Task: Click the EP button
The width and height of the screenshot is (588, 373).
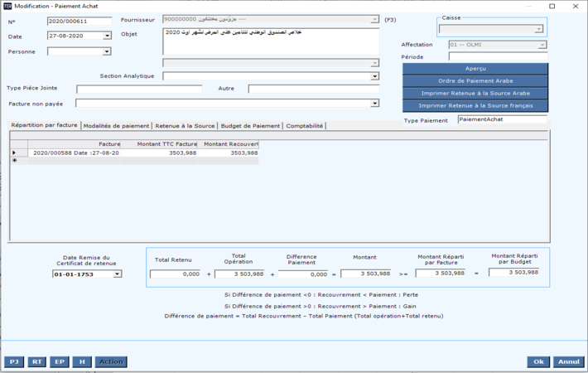Action: coord(59,361)
